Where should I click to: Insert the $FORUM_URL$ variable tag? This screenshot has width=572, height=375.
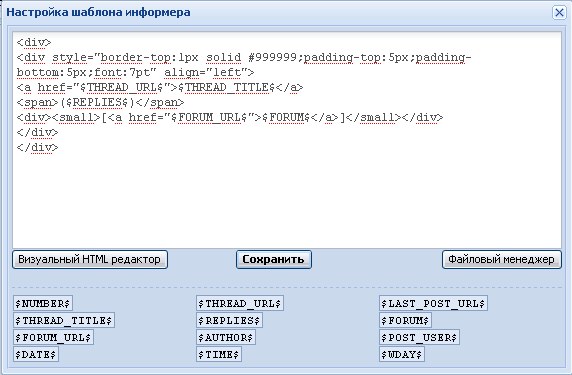(x=53, y=337)
